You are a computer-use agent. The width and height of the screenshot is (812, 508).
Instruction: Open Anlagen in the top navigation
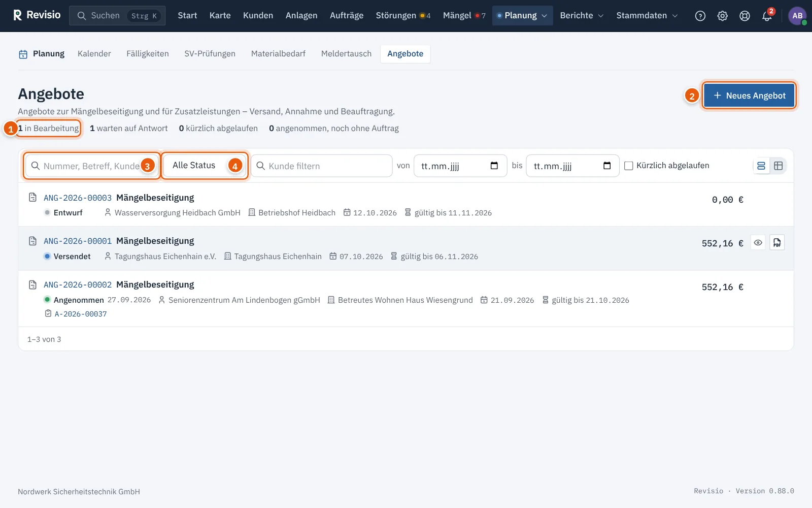pos(301,16)
